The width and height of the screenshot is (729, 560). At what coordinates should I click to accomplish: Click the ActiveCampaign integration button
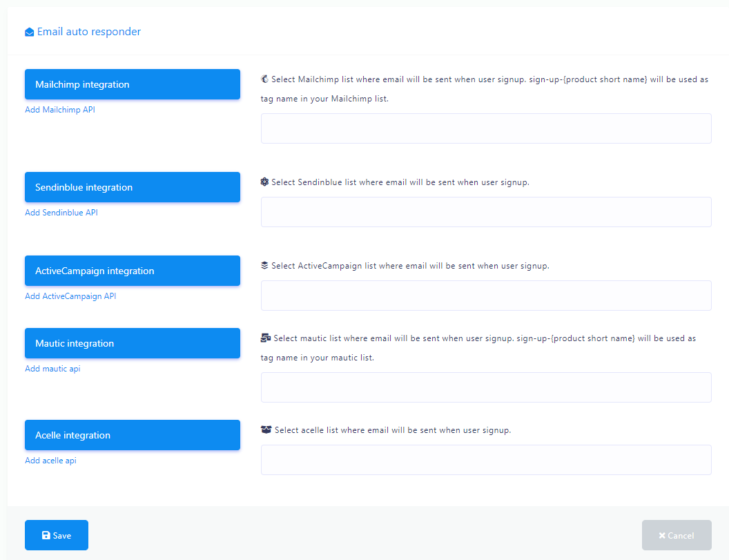pyautogui.click(x=133, y=271)
